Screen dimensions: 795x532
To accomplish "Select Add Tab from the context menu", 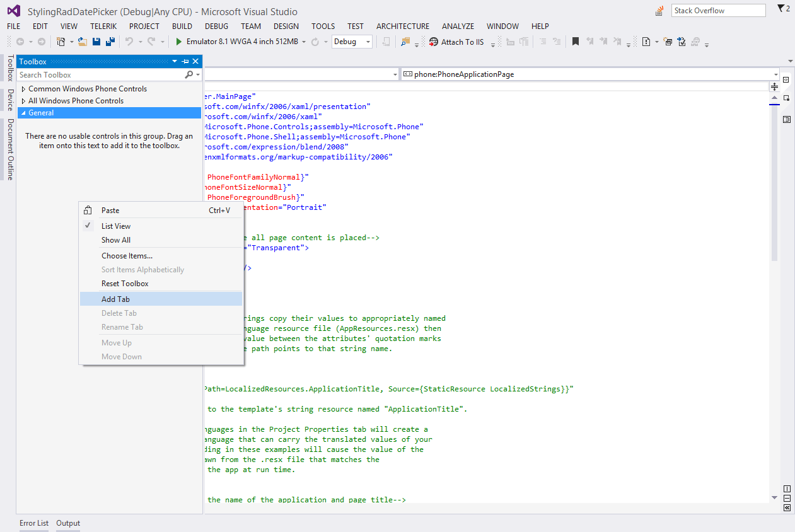I will coord(115,298).
